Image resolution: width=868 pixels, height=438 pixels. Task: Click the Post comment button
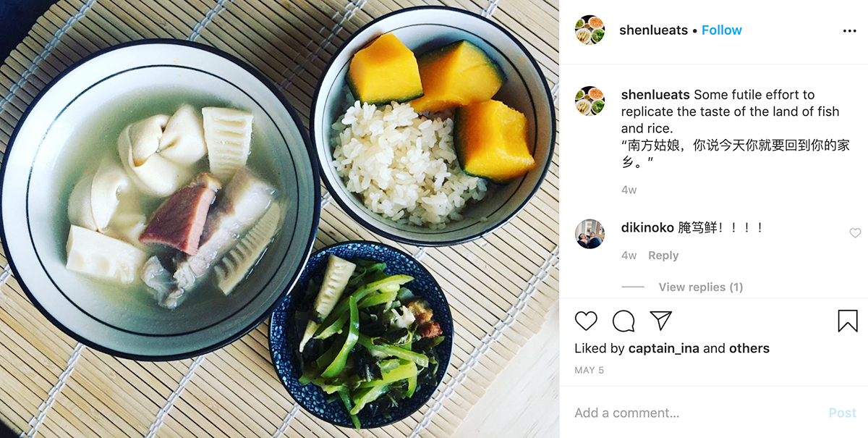(842, 413)
